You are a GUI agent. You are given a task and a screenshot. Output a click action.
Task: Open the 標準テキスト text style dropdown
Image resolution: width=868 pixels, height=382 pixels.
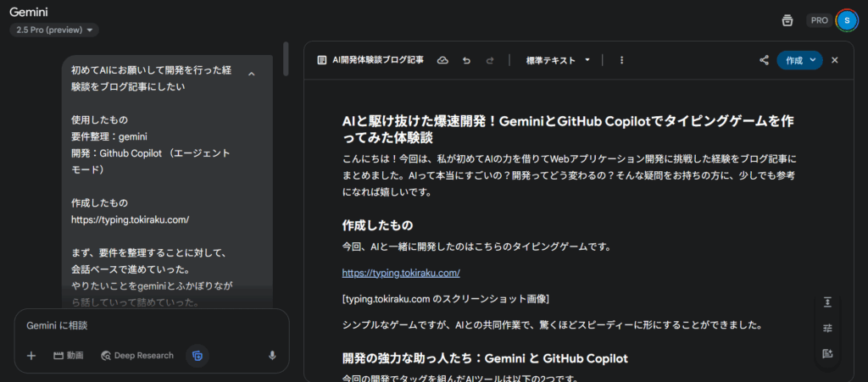pyautogui.click(x=558, y=60)
